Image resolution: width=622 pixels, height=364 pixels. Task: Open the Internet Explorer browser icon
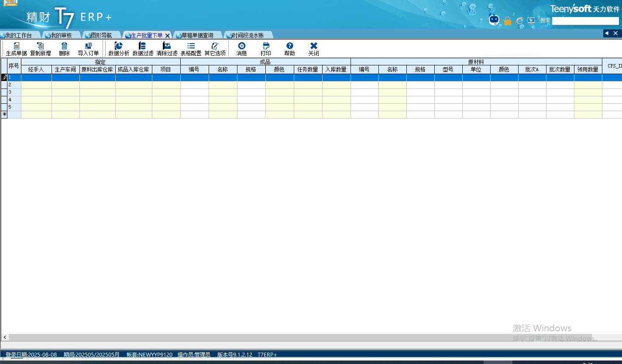coord(519,20)
